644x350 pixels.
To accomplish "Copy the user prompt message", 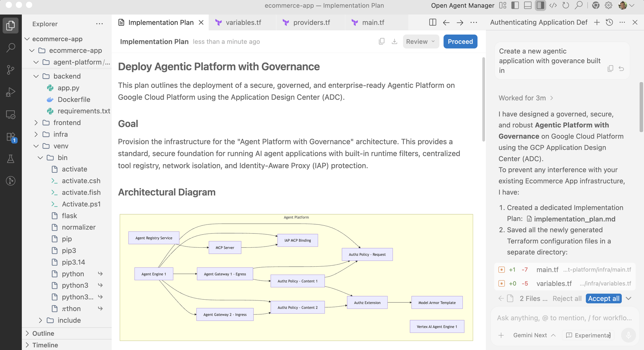I will 610,68.
